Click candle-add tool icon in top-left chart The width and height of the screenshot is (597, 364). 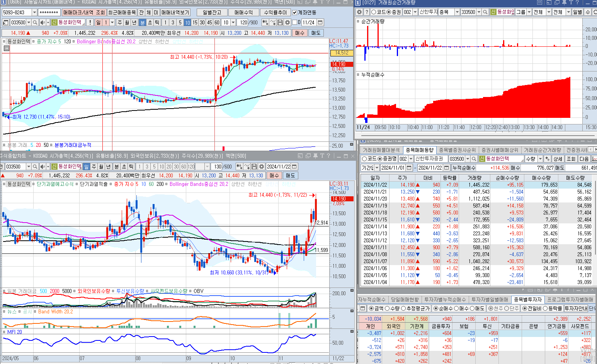(x=265, y=22)
